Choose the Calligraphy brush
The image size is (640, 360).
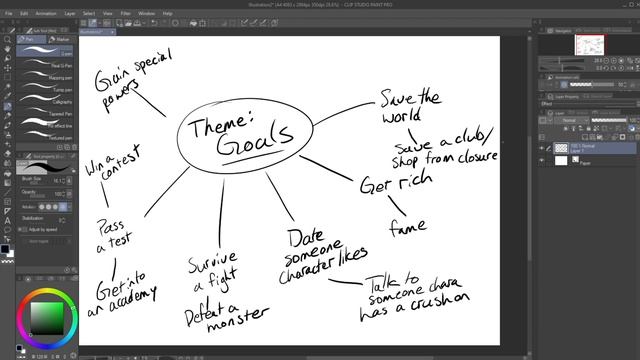point(45,99)
